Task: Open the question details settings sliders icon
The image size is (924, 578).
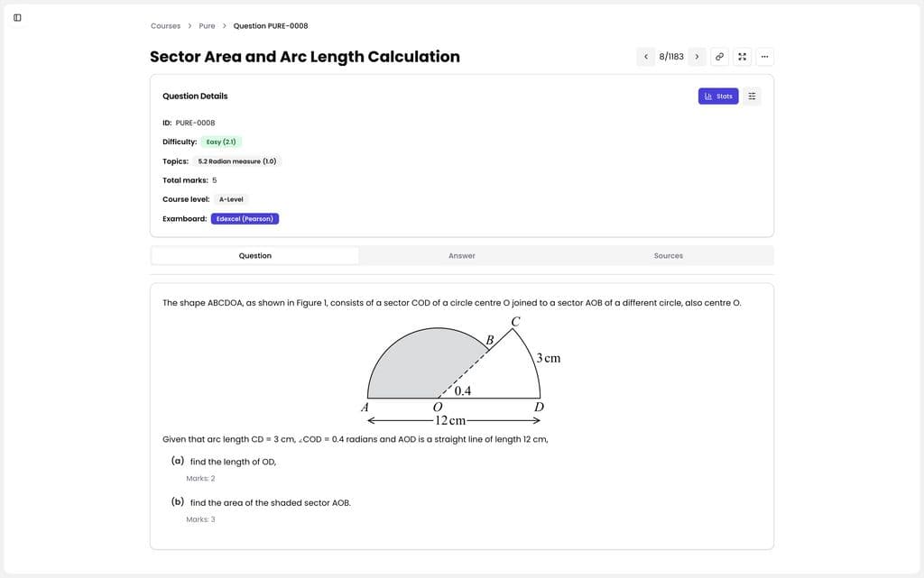Action: [752, 96]
